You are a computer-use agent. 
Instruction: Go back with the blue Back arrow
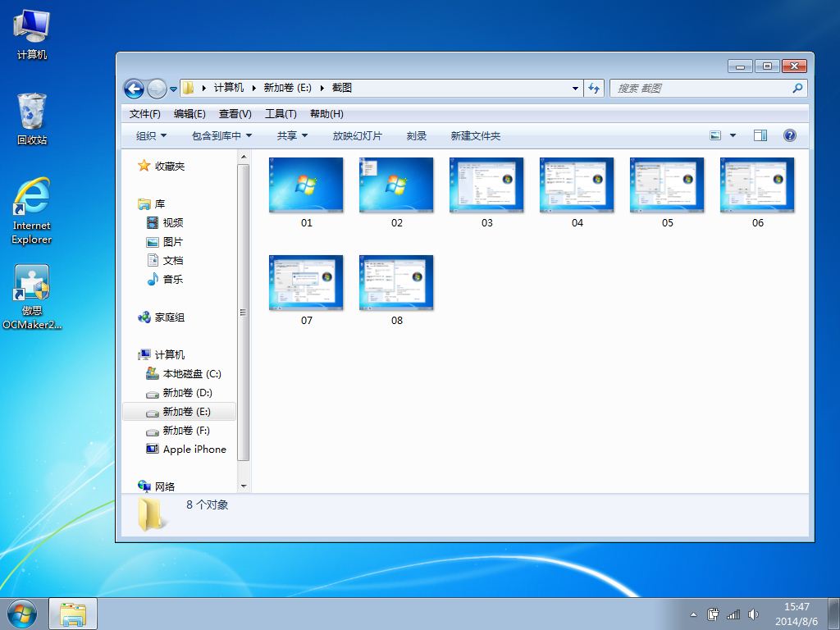[x=134, y=89]
